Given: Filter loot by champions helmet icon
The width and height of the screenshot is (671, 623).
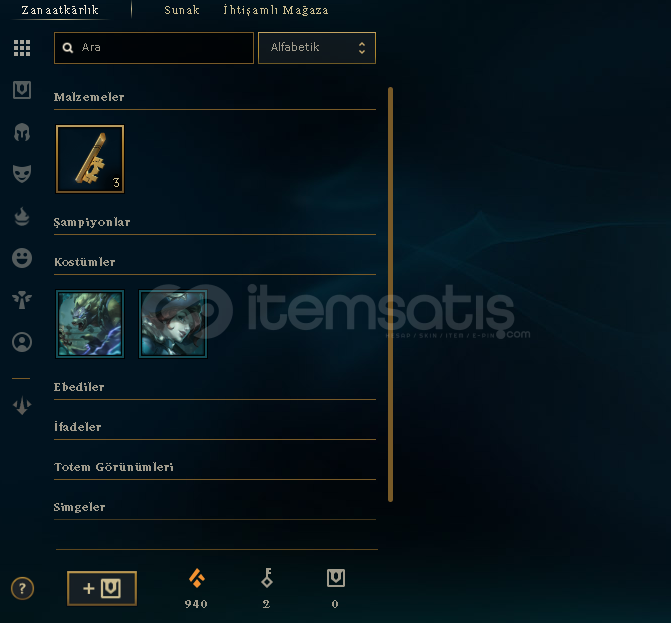Looking at the screenshot, I should tap(22, 132).
